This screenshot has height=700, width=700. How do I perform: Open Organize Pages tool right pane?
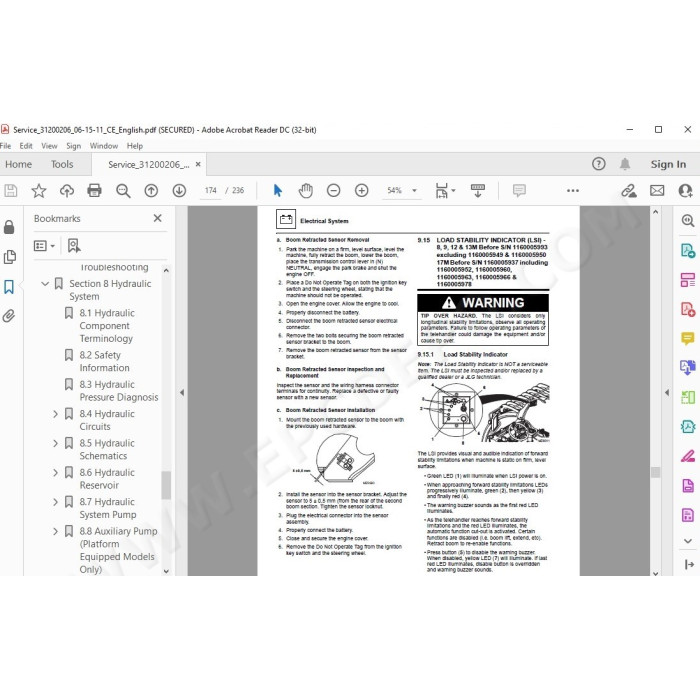[688, 280]
